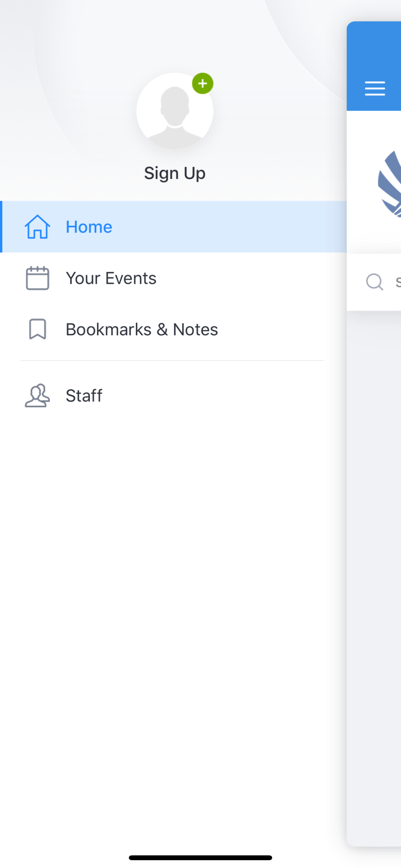Tap the Sign Up label
The image size is (401, 868).
point(175,173)
